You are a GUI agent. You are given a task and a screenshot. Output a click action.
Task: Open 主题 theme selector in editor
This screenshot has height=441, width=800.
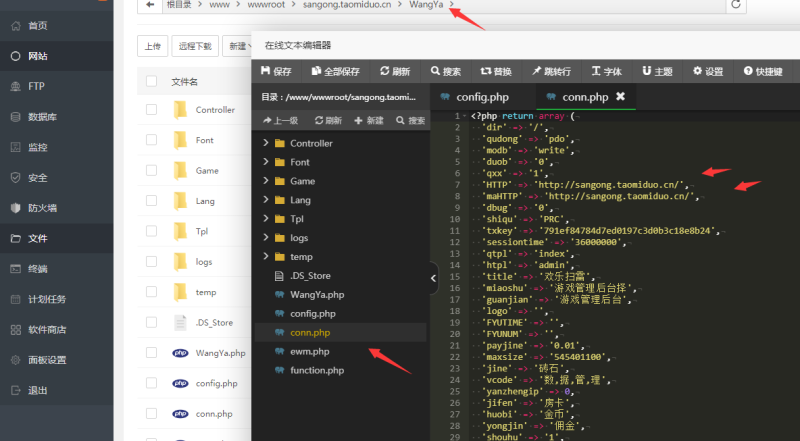[657, 71]
